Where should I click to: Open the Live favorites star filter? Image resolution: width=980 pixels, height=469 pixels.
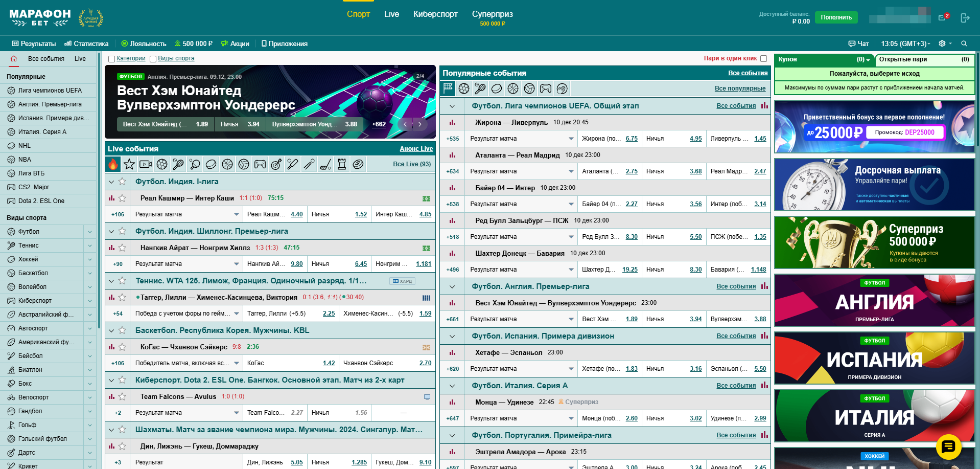coord(129,164)
